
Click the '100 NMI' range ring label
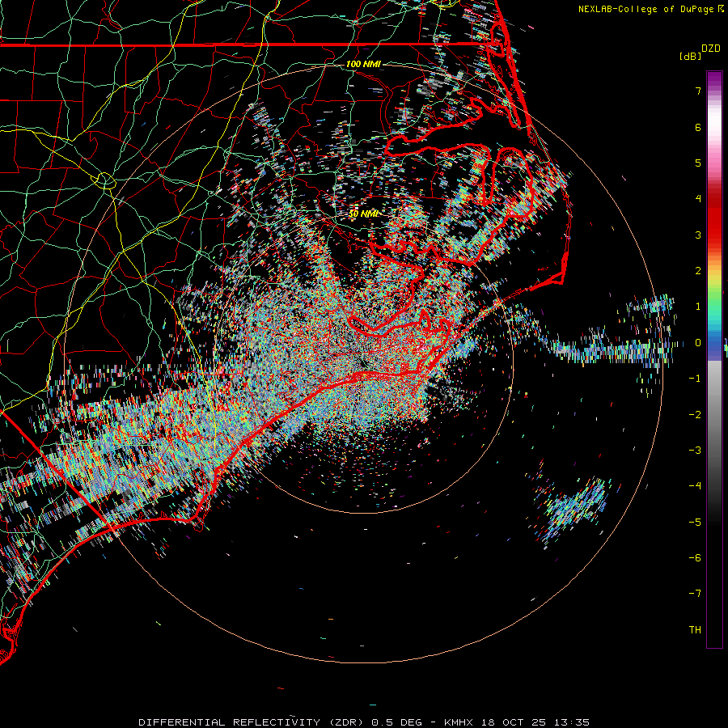click(363, 64)
